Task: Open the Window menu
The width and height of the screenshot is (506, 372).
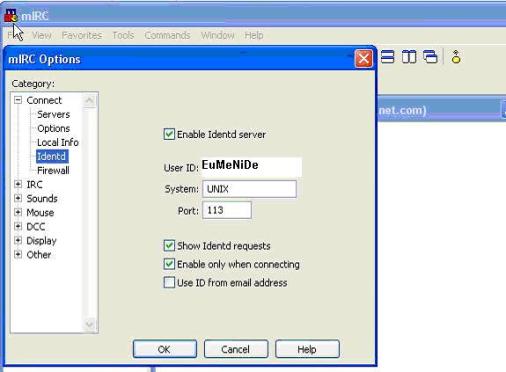Action: coord(218,35)
